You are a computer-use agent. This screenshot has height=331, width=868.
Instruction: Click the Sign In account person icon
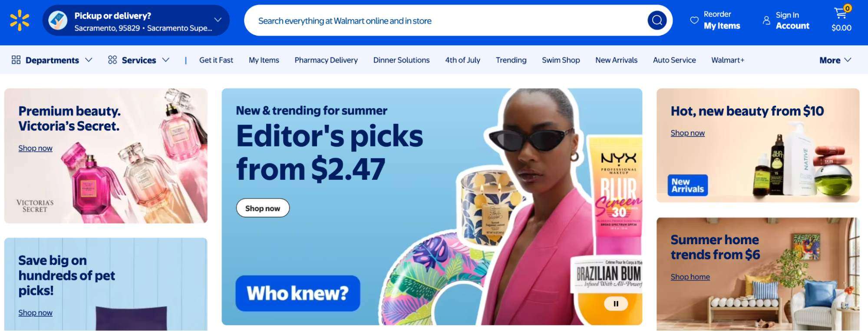766,20
